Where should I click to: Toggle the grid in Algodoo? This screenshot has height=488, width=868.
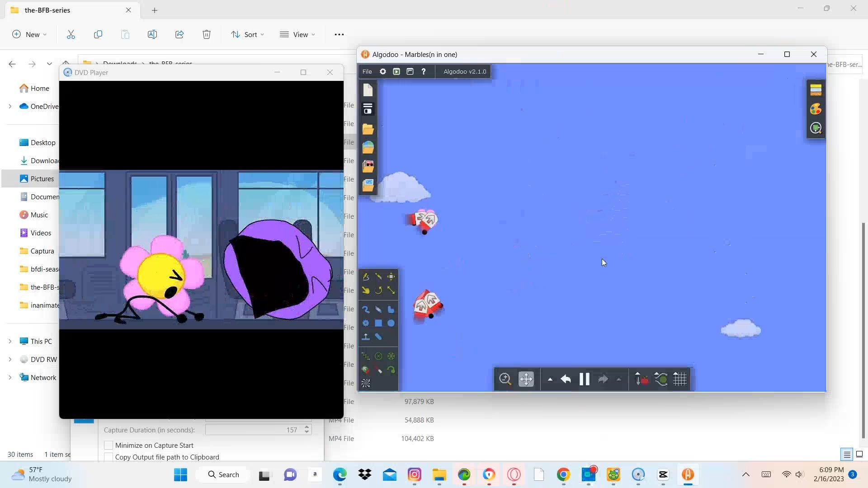[680, 379]
